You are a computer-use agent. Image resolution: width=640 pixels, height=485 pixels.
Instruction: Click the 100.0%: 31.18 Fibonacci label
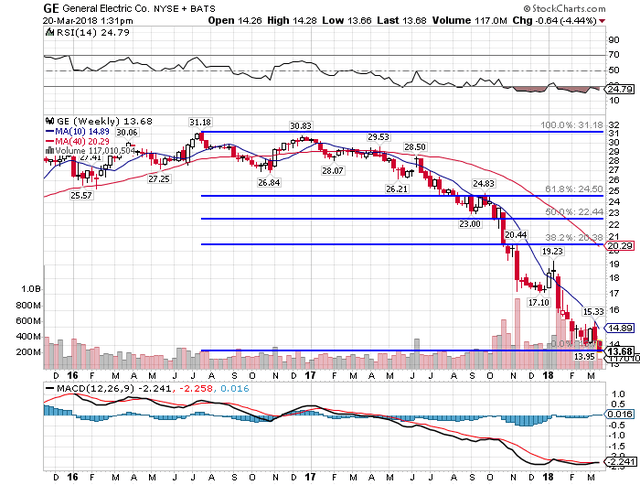click(572, 125)
